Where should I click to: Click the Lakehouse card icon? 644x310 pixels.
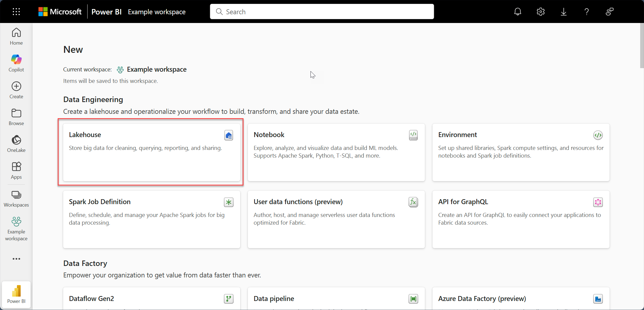point(228,135)
